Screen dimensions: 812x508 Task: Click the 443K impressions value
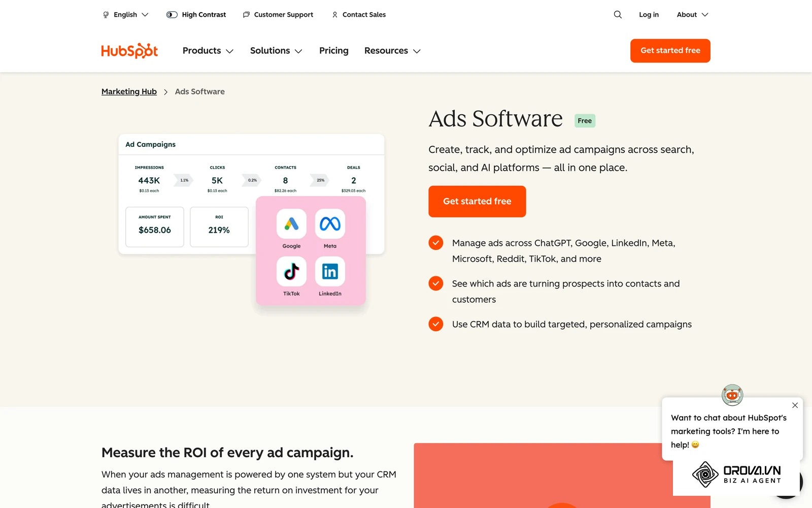[x=149, y=180]
